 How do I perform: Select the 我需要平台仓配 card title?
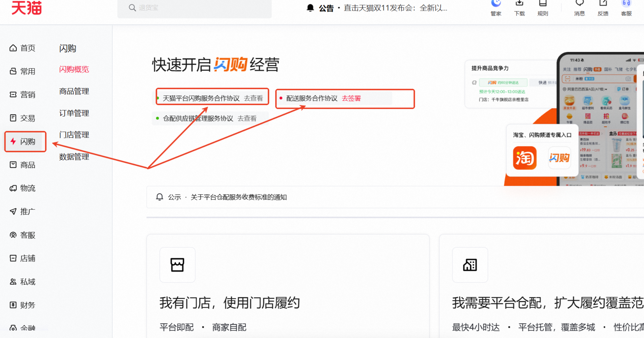[x=548, y=303]
